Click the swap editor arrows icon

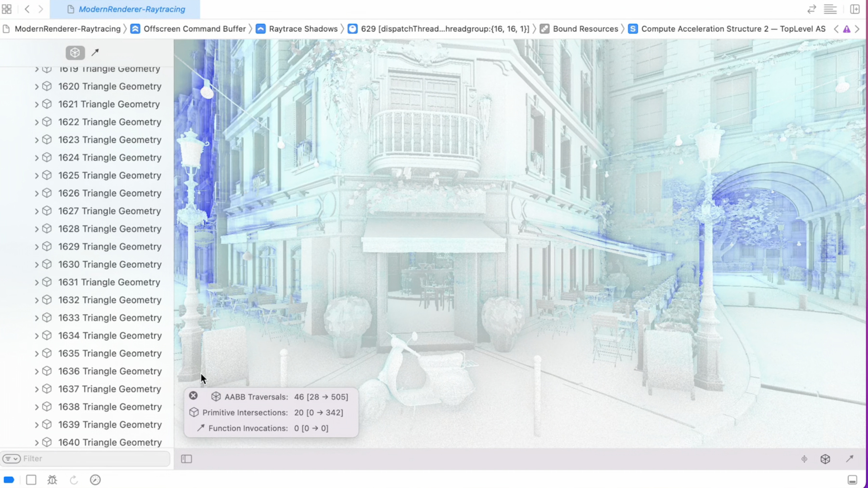point(812,9)
